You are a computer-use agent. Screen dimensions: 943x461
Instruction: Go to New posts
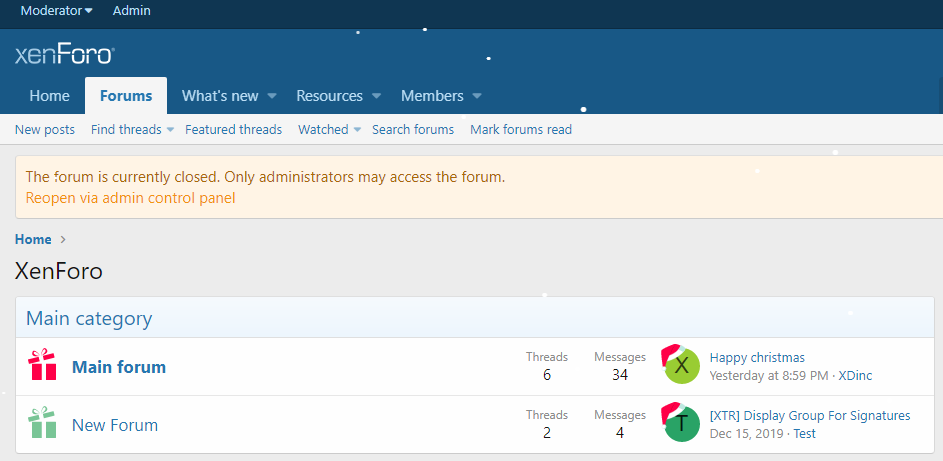click(45, 130)
